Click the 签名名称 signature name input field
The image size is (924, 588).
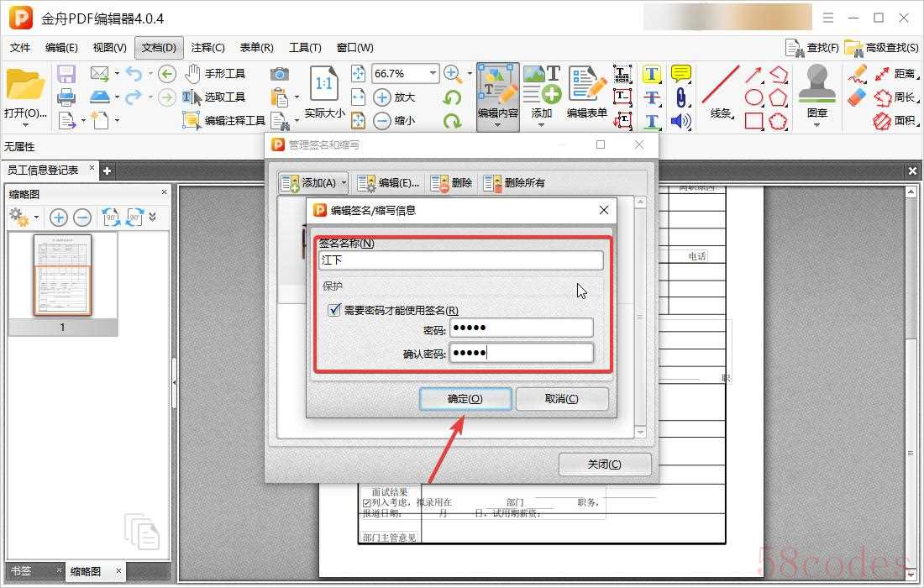pos(461,260)
